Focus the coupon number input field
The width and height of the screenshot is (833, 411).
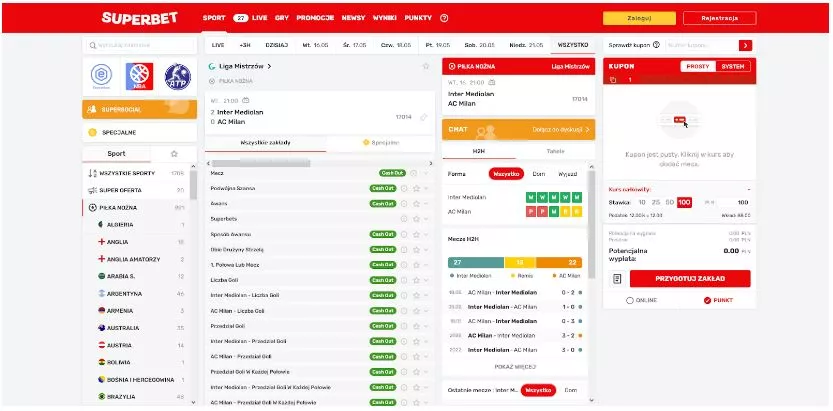[x=701, y=46]
